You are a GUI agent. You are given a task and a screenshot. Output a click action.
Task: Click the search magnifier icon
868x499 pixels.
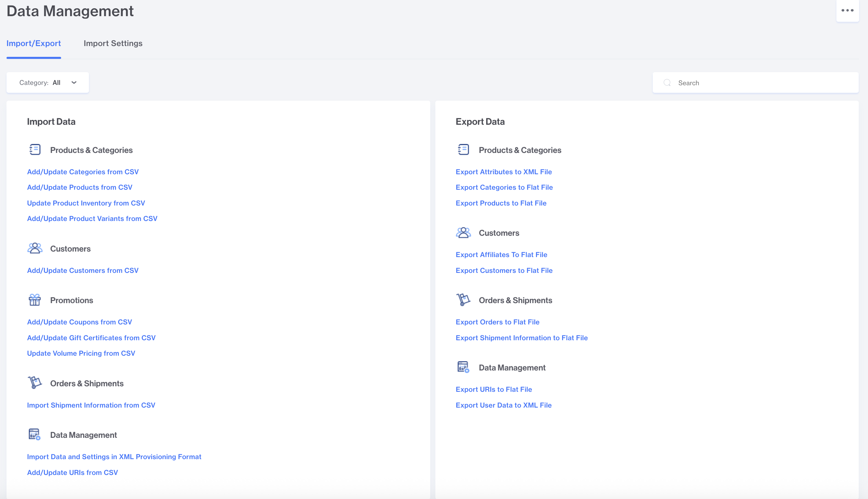coord(667,83)
